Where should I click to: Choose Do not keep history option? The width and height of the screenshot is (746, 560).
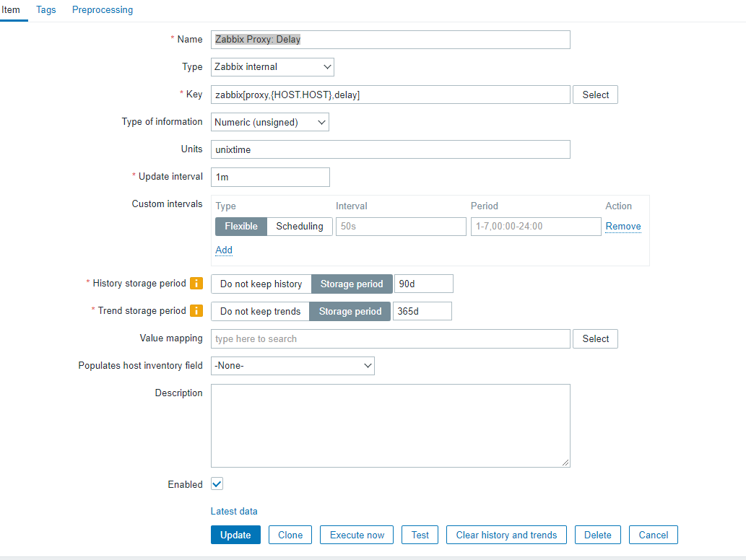(261, 284)
